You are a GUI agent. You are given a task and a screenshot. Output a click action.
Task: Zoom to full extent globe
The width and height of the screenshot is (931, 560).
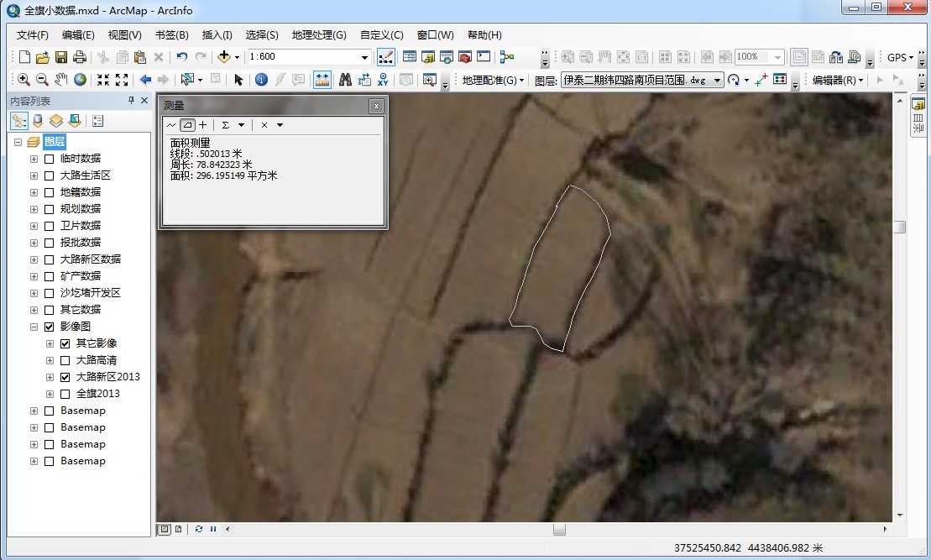pyautogui.click(x=80, y=80)
